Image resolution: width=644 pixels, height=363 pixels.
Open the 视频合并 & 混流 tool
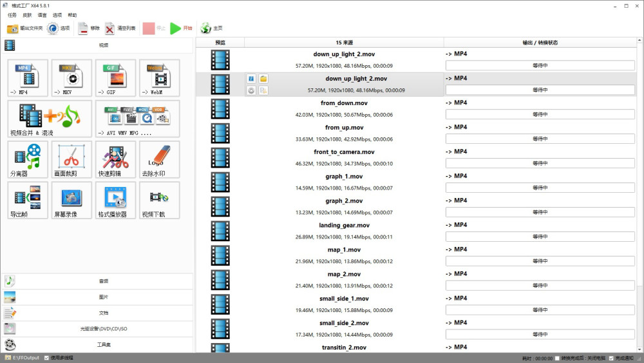50,119
